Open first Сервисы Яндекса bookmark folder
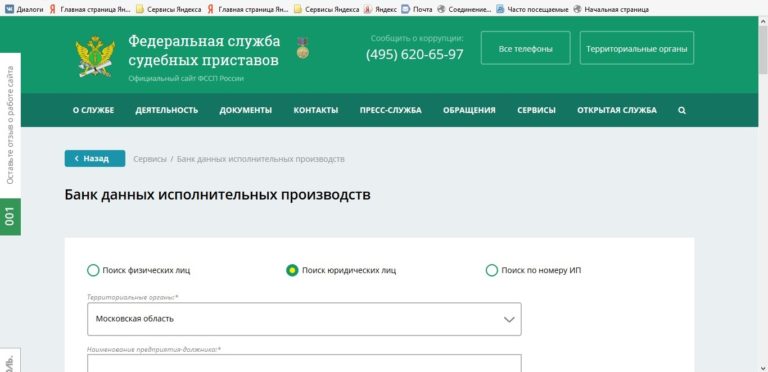 [x=168, y=9]
